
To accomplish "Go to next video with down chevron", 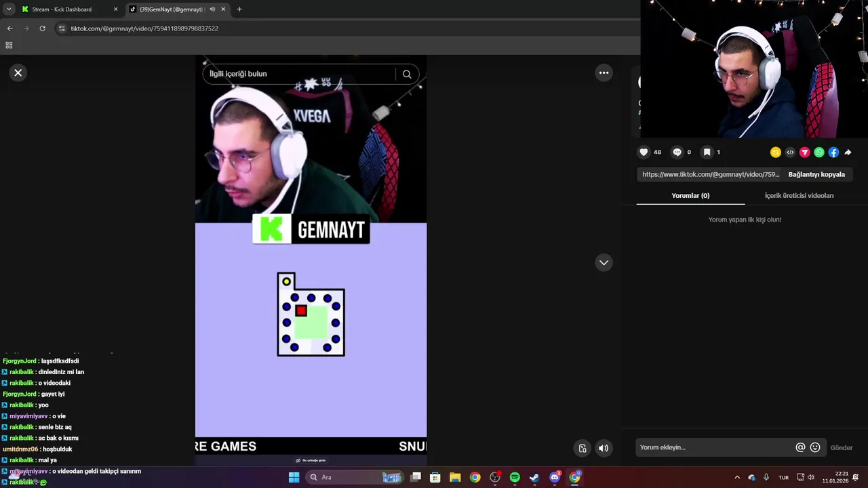I will 604,262.
